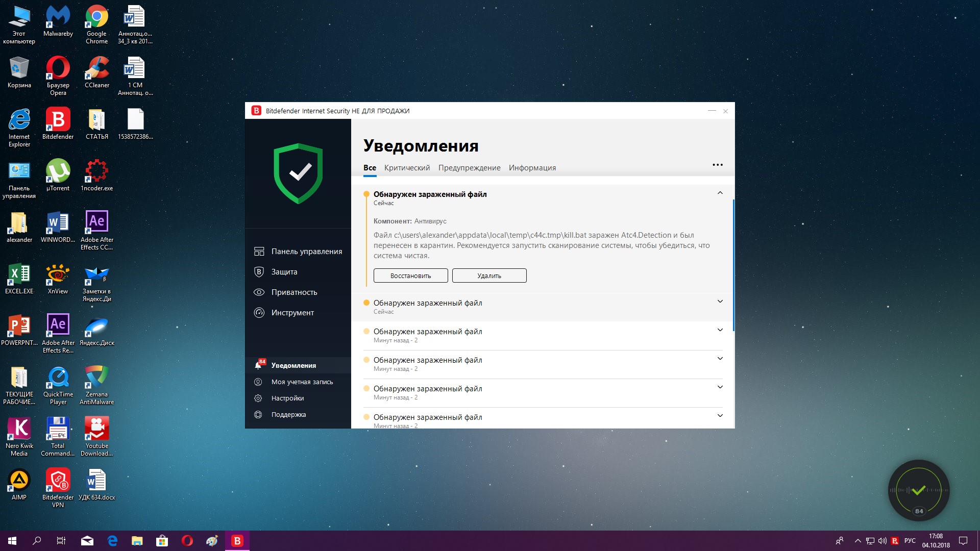Open the Инструмент gauge icon
Viewport: 980px width, 551px height.
259,313
